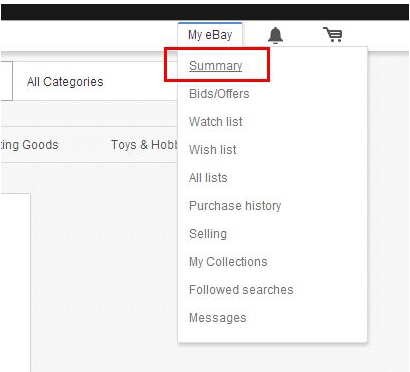This screenshot has width=410, height=372.
Task: Click the white content panel at lower left
Action: click(15, 283)
